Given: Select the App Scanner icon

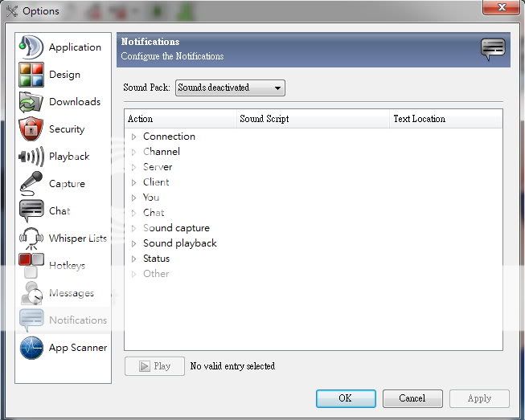Looking at the screenshot, I should pos(31,348).
